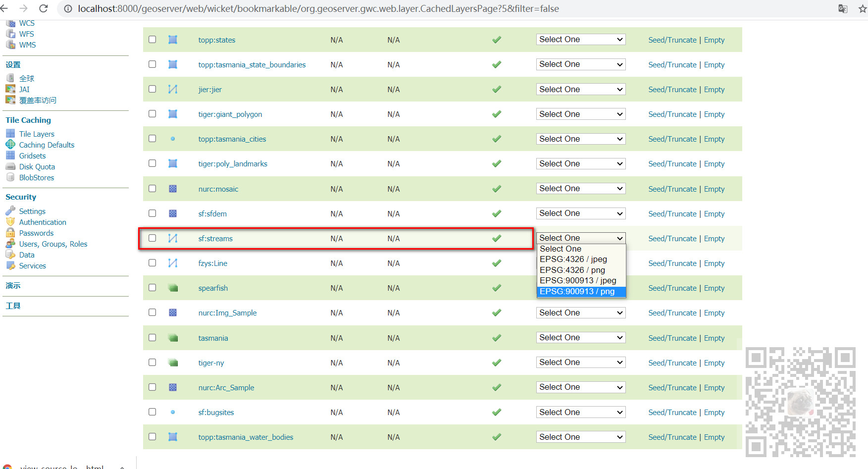Check the box for nurc:Img_Sample
Image resolution: width=868 pixels, height=469 pixels.
pyautogui.click(x=153, y=313)
